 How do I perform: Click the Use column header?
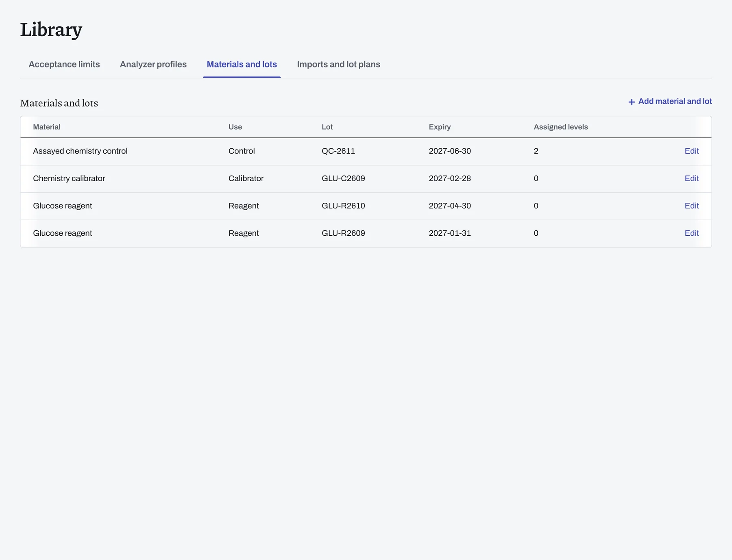(x=235, y=127)
